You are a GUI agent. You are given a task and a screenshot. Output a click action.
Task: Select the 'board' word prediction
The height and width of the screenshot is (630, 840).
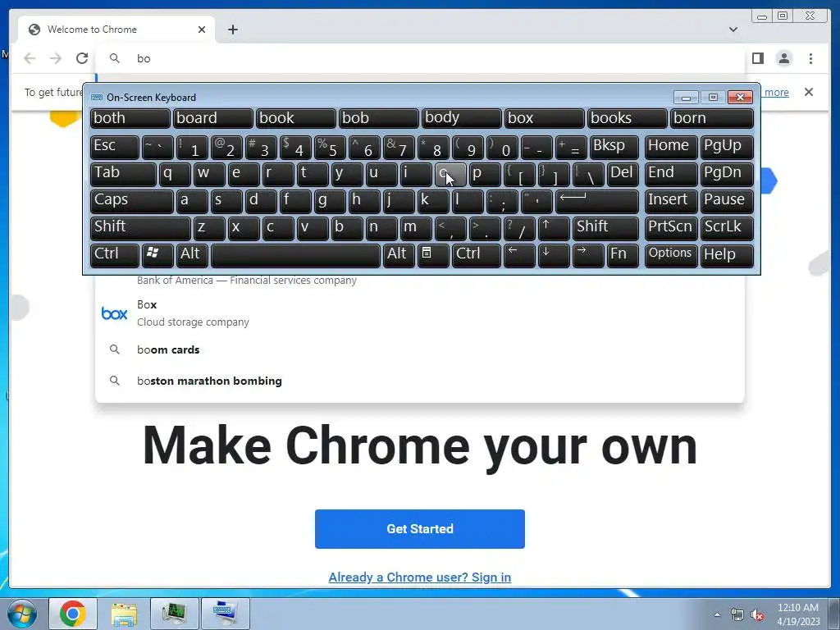212,118
